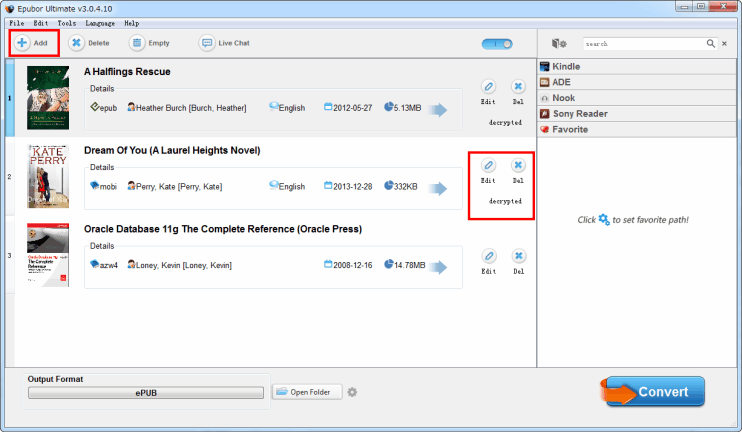Viewport: 742px width, 432px height.
Task: Select Dream Of You title text
Action: click(172, 150)
